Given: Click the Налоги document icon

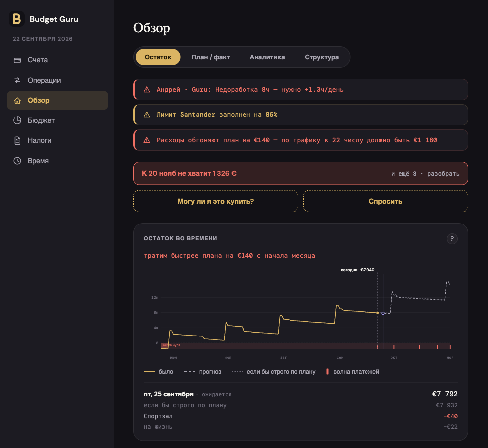Looking at the screenshot, I should [17, 140].
